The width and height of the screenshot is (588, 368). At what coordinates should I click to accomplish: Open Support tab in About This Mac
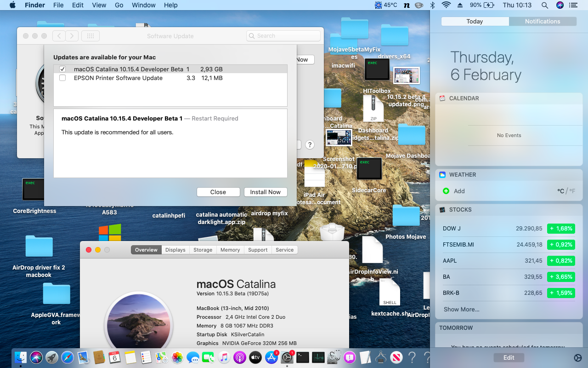pyautogui.click(x=258, y=250)
